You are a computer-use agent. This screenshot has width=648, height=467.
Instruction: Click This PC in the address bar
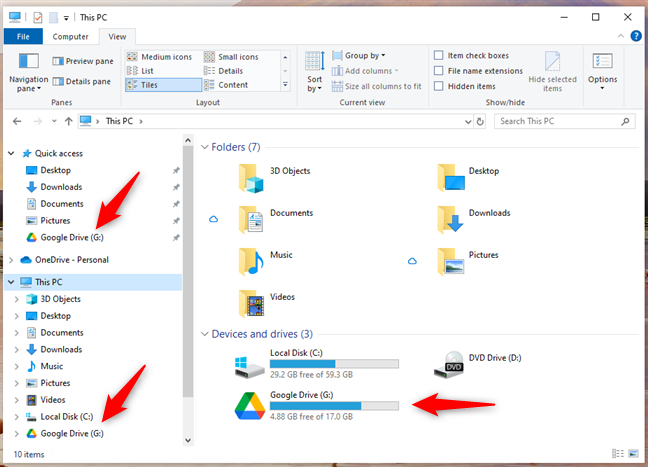(x=119, y=121)
